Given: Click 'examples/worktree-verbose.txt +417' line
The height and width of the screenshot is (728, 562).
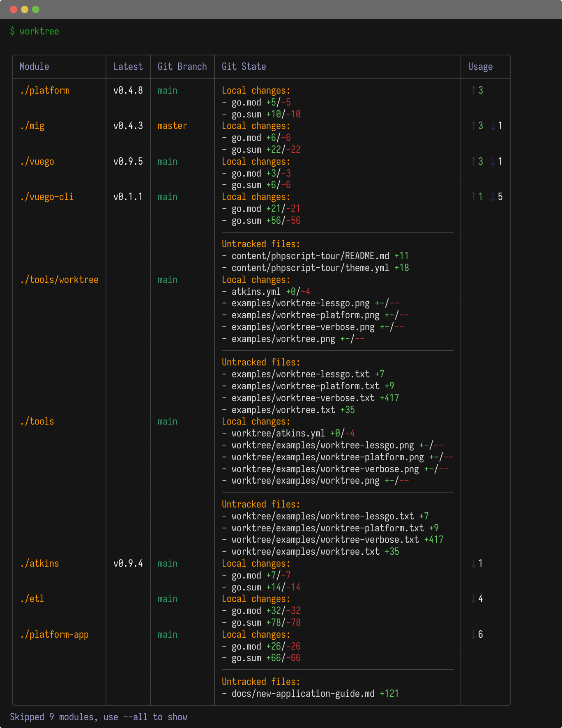Looking at the screenshot, I should tap(311, 398).
